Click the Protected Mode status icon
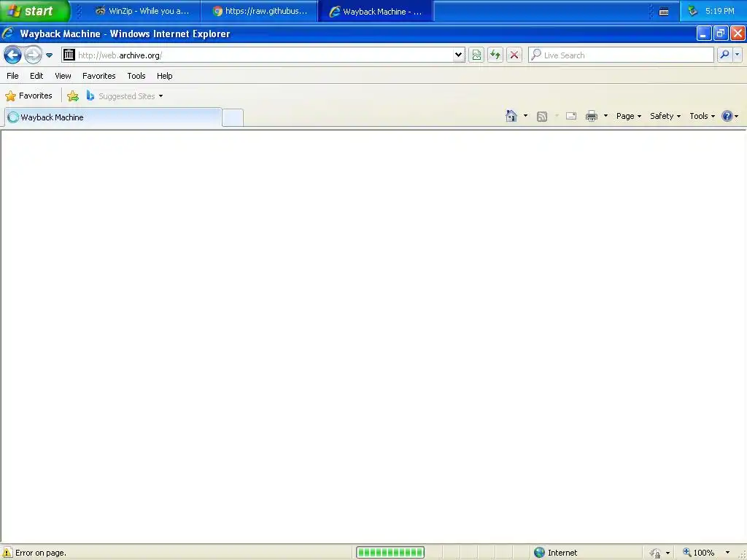The height and width of the screenshot is (560, 747). tap(656, 553)
